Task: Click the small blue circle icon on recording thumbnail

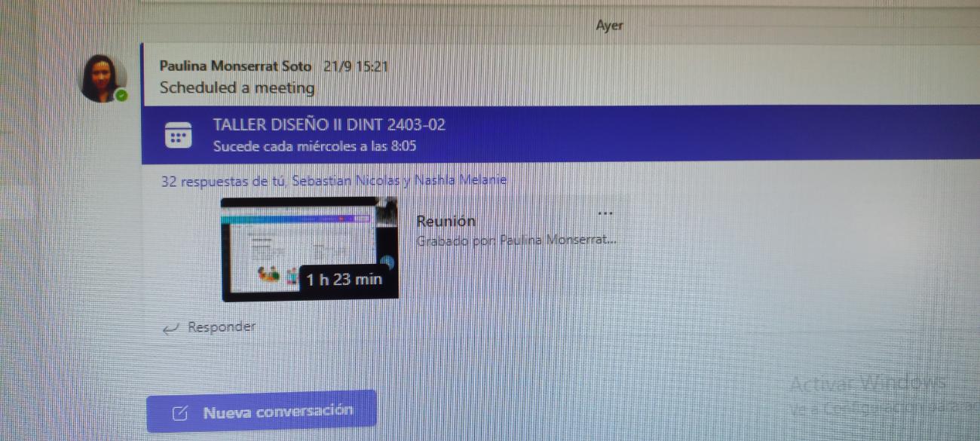Action: click(387, 262)
